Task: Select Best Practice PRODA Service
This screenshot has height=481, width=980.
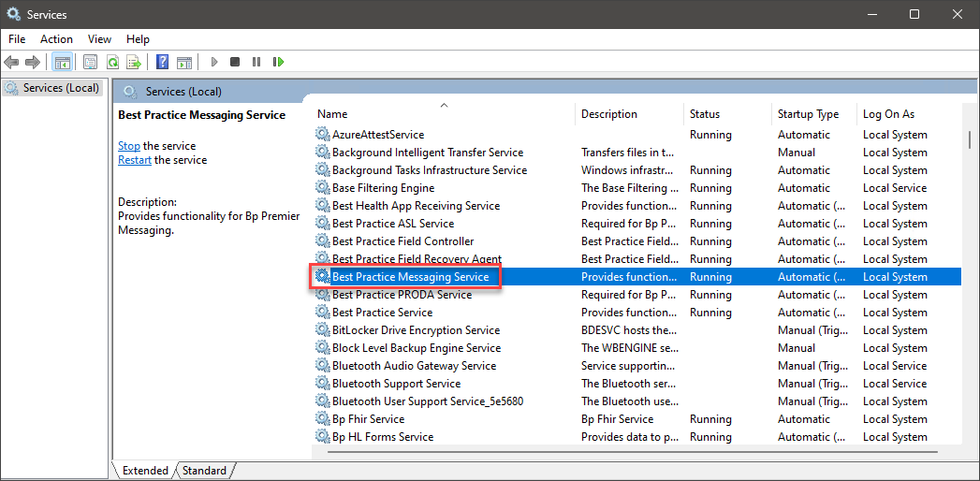Action: pos(402,295)
